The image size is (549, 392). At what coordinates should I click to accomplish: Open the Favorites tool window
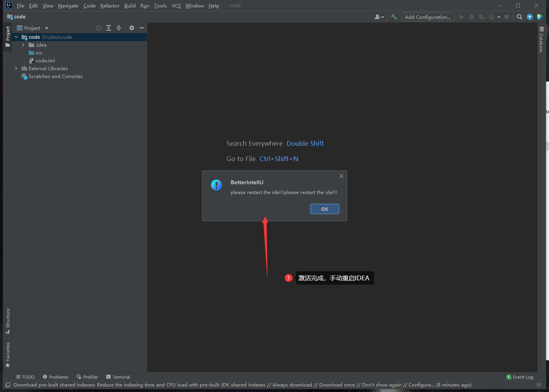[7, 355]
